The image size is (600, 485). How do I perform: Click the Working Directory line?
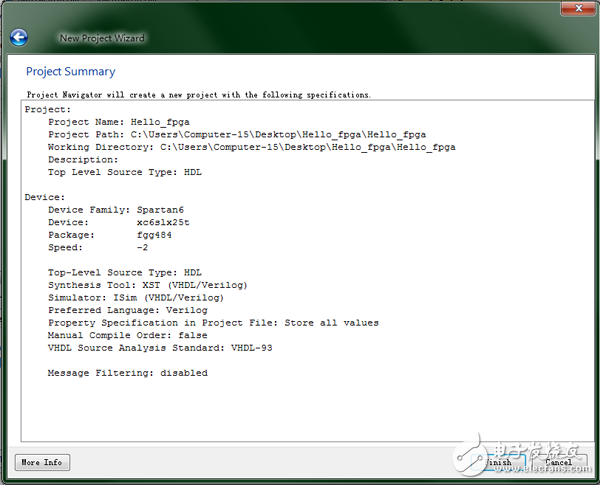tap(250, 147)
